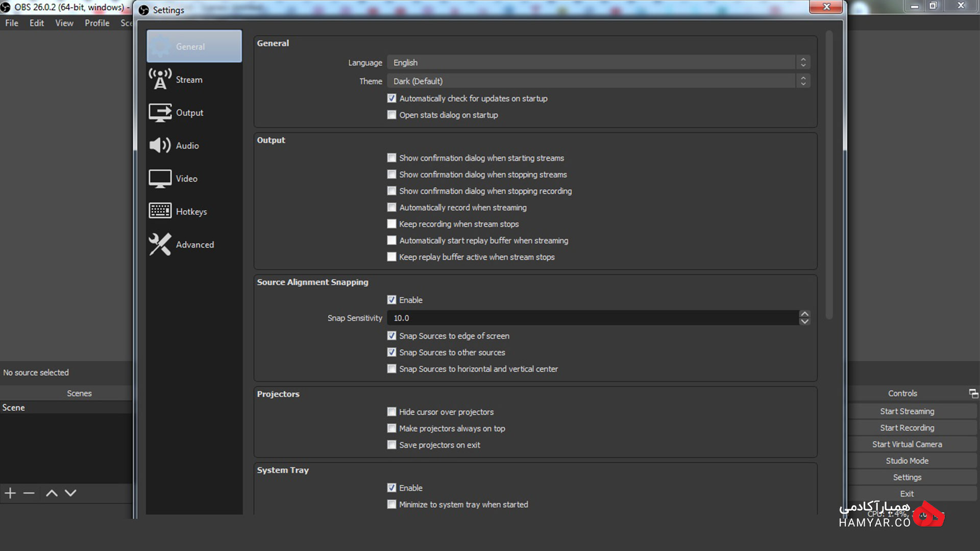Image resolution: width=980 pixels, height=551 pixels.
Task: Enable Hide cursor over projectors
Action: coord(391,412)
